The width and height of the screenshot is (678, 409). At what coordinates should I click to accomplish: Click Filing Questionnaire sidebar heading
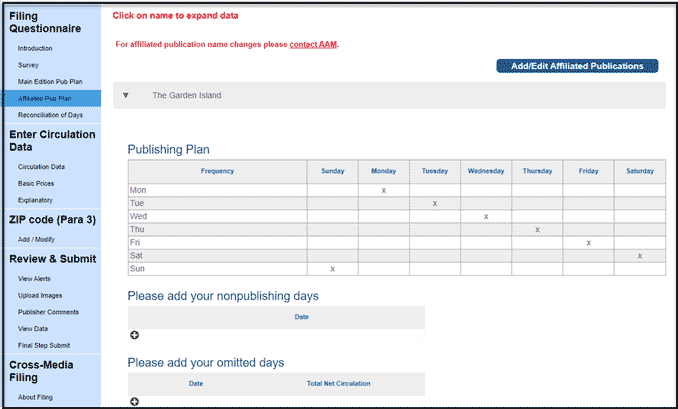[x=45, y=22]
